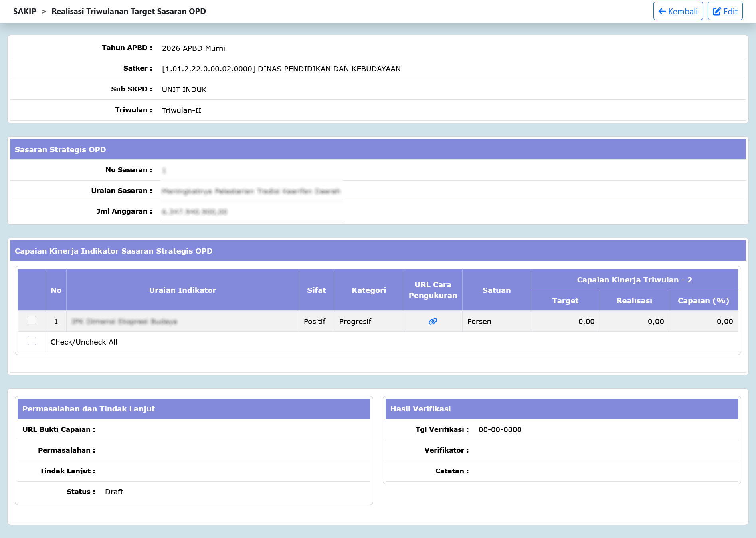Screen dimensions: 756x538
Task: Click the Target value 0,00 cell
Action: click(x=565, y=321)
